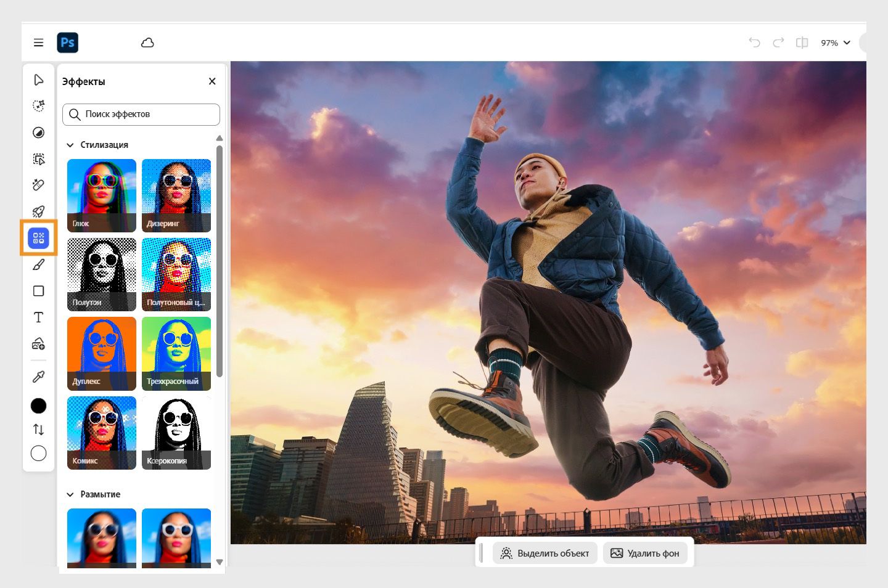Apply the Полутоновый ц... effect
The height and width of the screenshot is (588, 888).
tap(176, 274)
